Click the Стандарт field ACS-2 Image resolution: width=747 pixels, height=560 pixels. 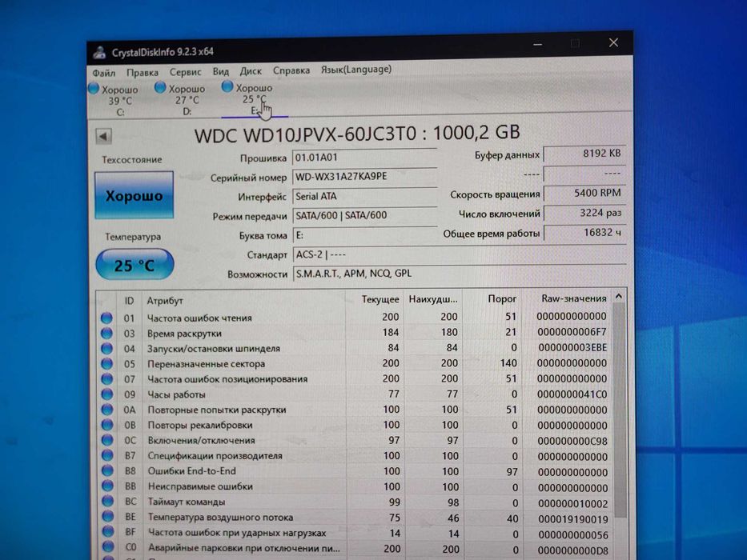(x=460, y=254)
